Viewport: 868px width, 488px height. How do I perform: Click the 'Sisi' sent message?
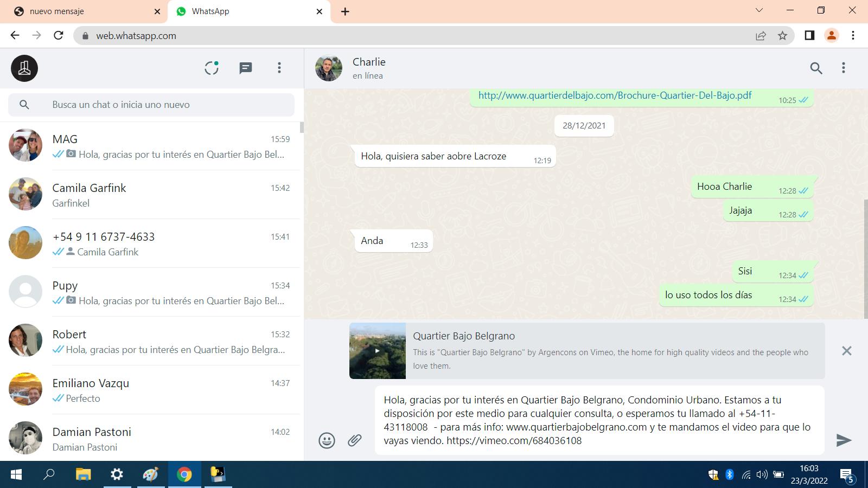point(773,271)
